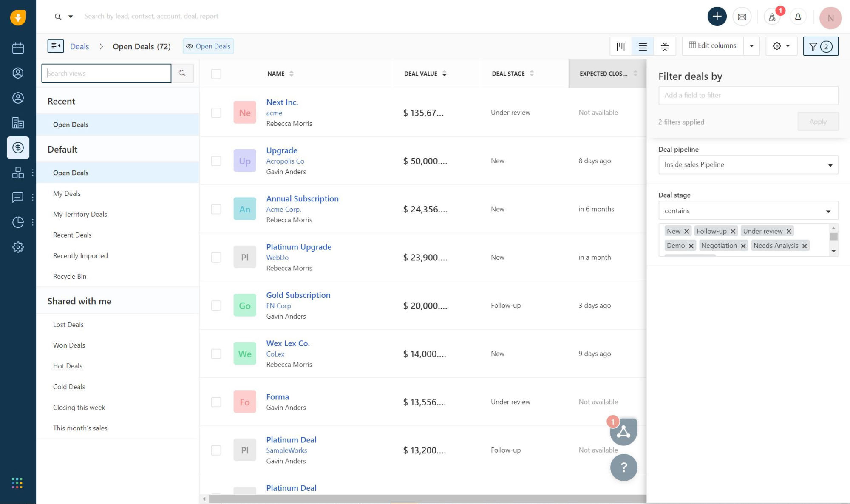Open the Calendar icon in the sidebar

[18, 48]
